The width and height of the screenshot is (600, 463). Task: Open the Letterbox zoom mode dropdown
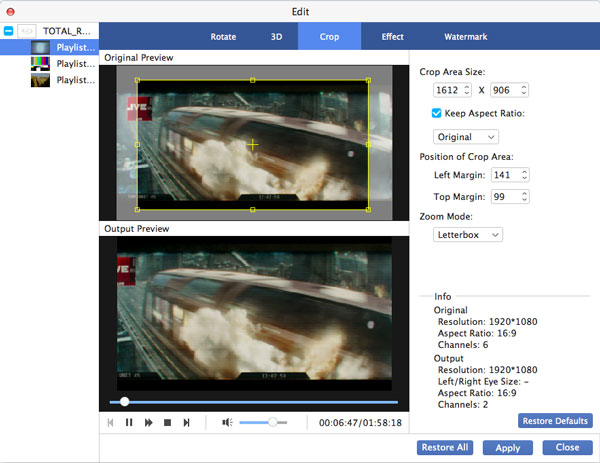468,235
